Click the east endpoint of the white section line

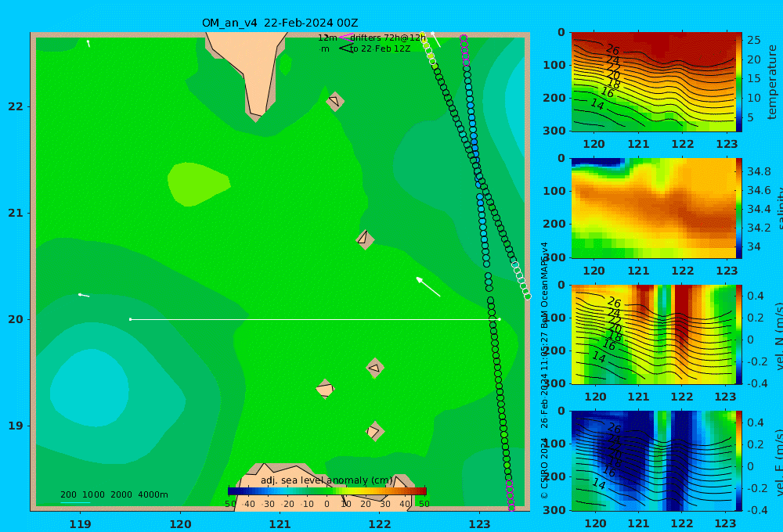pyautogui.click(x=499, y=319)
